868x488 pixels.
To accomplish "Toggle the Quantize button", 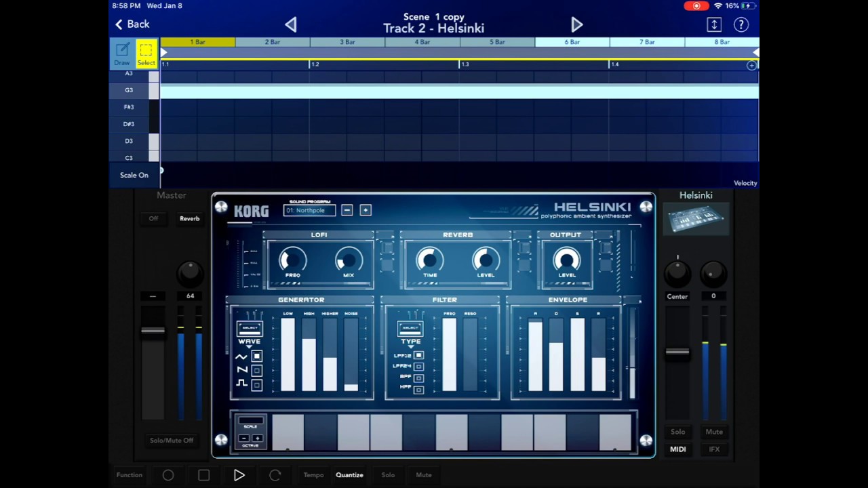I will [x=350, y=475].
